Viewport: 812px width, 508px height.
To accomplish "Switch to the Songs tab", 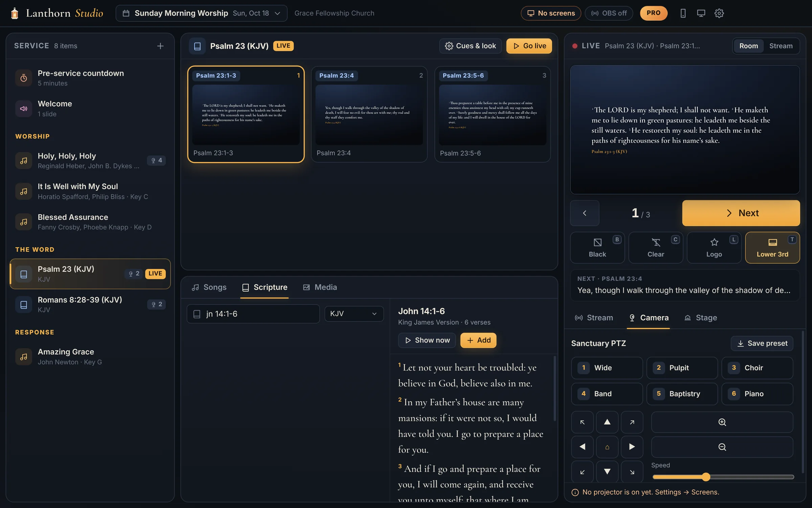I will click(x=209, y=287).
